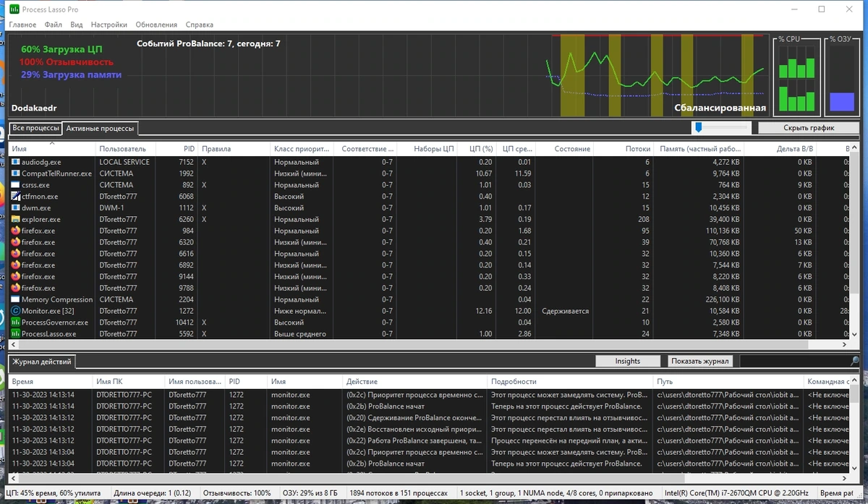Click the Firefox icon in the PID 6616 row
Viewport: 868px width, 504px height.
click(15, 254)
